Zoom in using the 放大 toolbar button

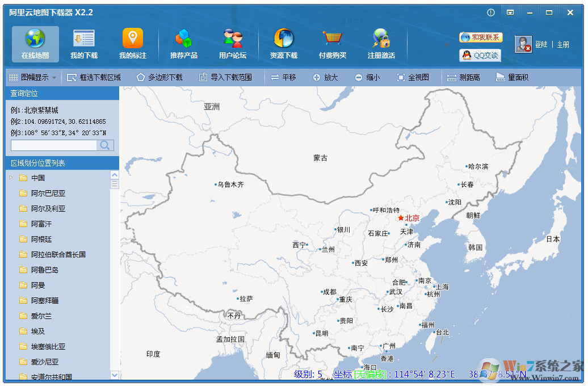[x=326, y=77]
